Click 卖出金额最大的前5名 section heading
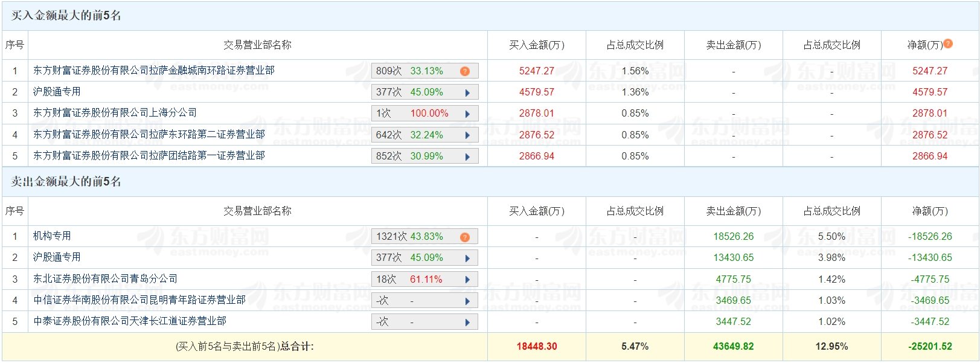The width and height of the screenshot is (980, 363). (66, 182)
